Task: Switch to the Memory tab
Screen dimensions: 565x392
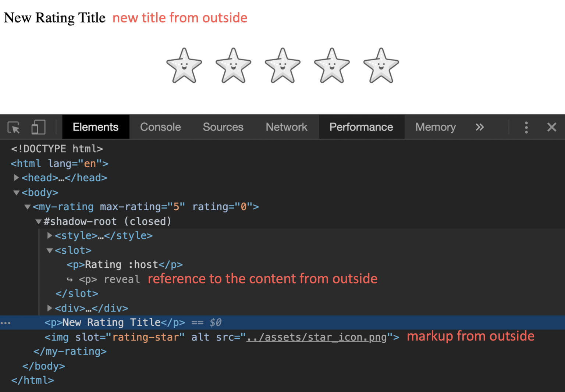Action: coord(435,127)
